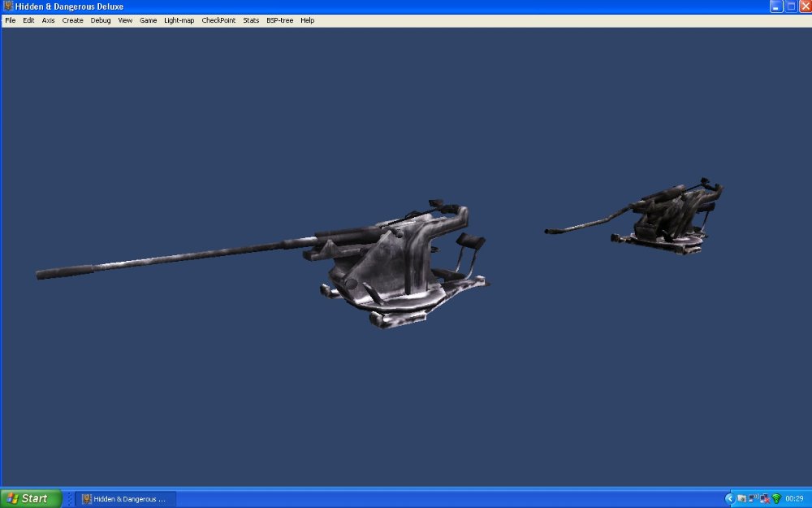Close the Hidden & Dangerous Deluxe window

point(806,7)
